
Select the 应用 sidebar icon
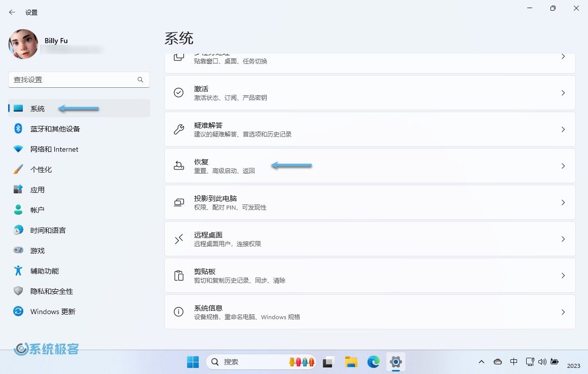[18, 189]
